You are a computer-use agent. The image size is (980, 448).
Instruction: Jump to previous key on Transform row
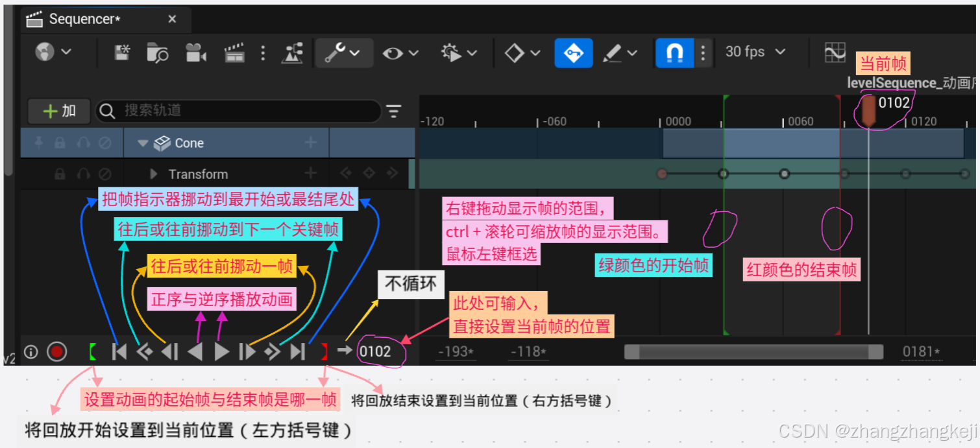346,173
